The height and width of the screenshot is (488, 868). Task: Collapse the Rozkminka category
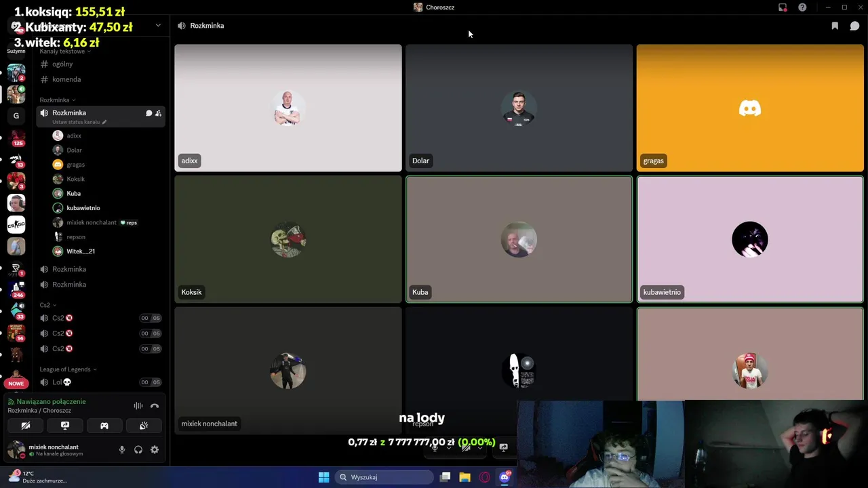click(x=57, y=100)
